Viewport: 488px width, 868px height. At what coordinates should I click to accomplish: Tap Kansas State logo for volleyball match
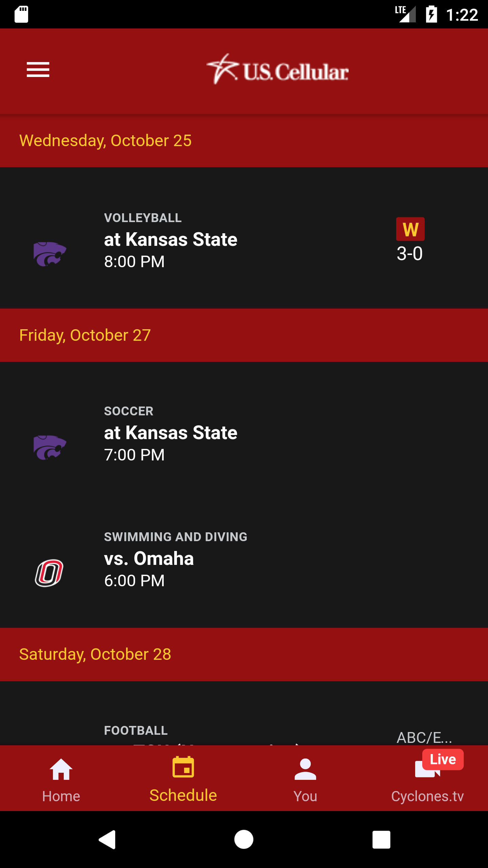point(50,254)
